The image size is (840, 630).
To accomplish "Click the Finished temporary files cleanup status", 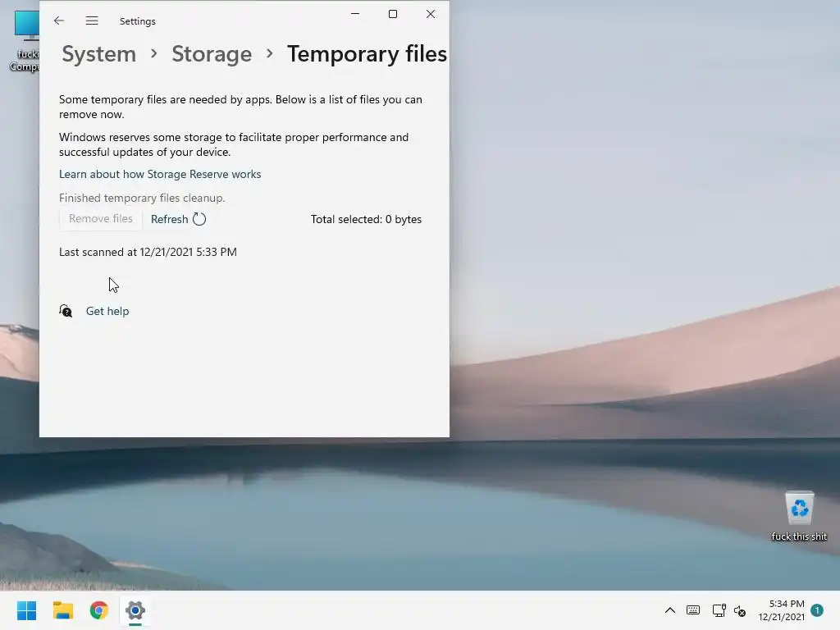I will 142,198.
